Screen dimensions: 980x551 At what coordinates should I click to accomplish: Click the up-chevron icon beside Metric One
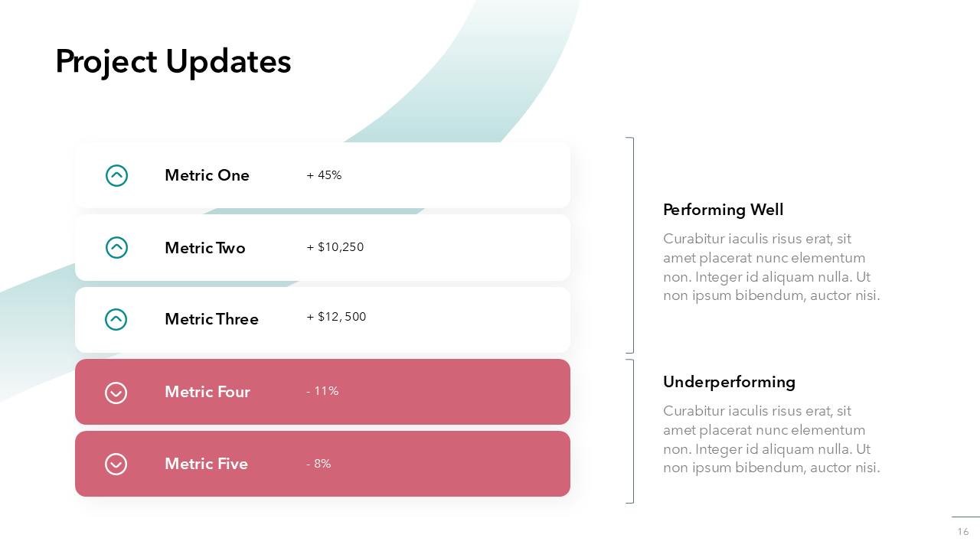tap(116, 176)
